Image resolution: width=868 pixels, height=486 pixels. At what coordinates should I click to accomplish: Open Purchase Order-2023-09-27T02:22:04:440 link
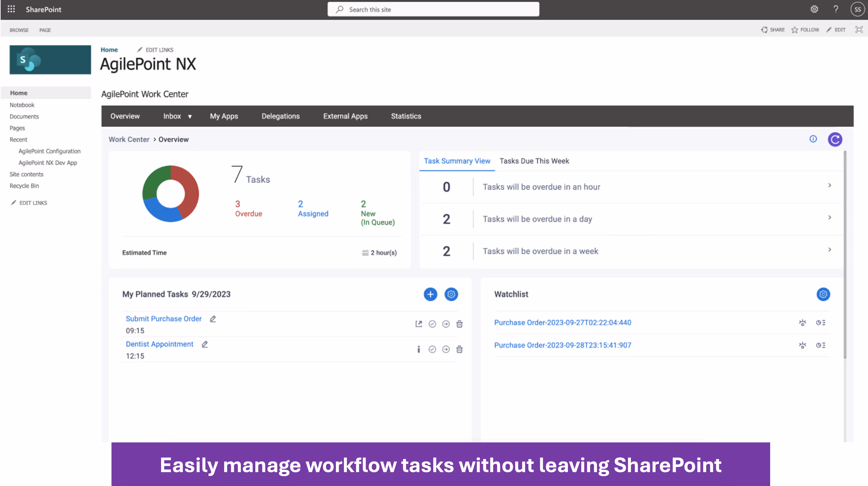tap(562, 323)
